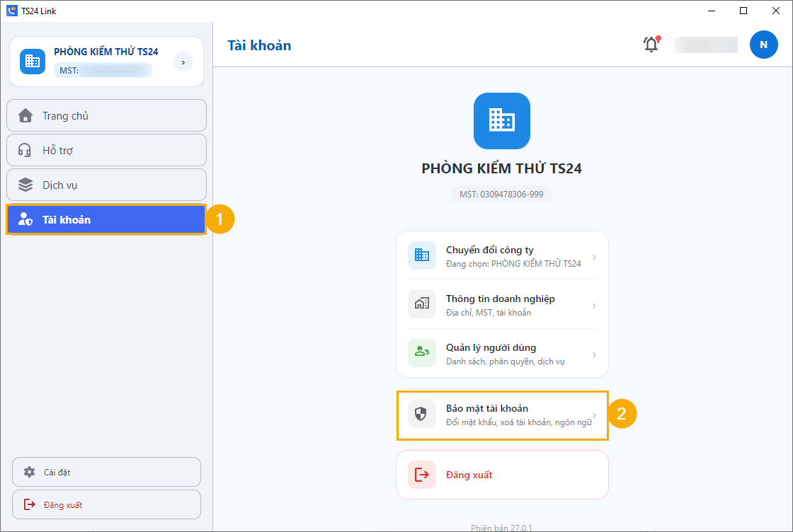793x532 pixels.
Task: Click the TS24 Link app icon in title bar
Action: coord(11,11)
